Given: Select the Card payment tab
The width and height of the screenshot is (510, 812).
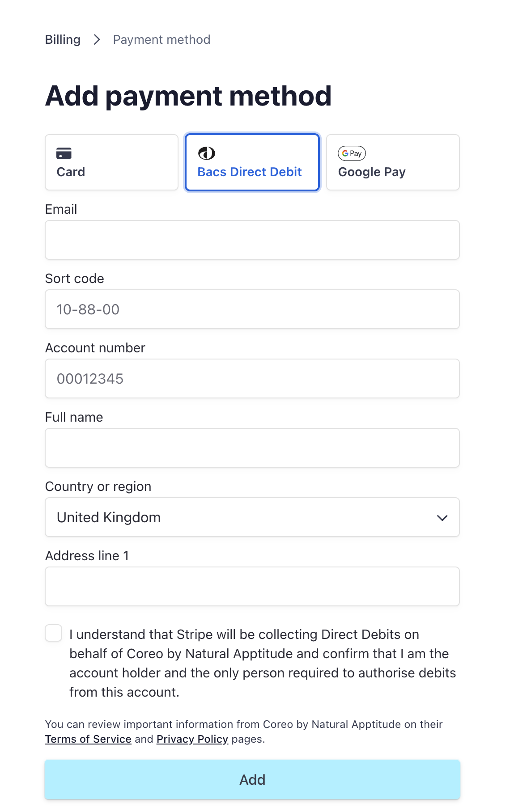Looking at the screenshot, I should pos(111,162).
